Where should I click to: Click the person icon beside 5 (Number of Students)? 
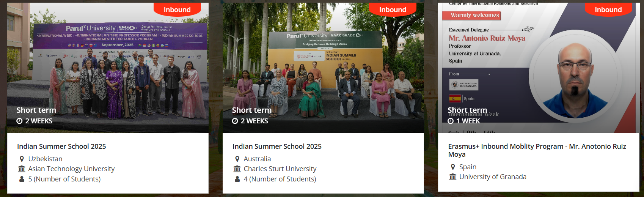(x=22, y=179)
